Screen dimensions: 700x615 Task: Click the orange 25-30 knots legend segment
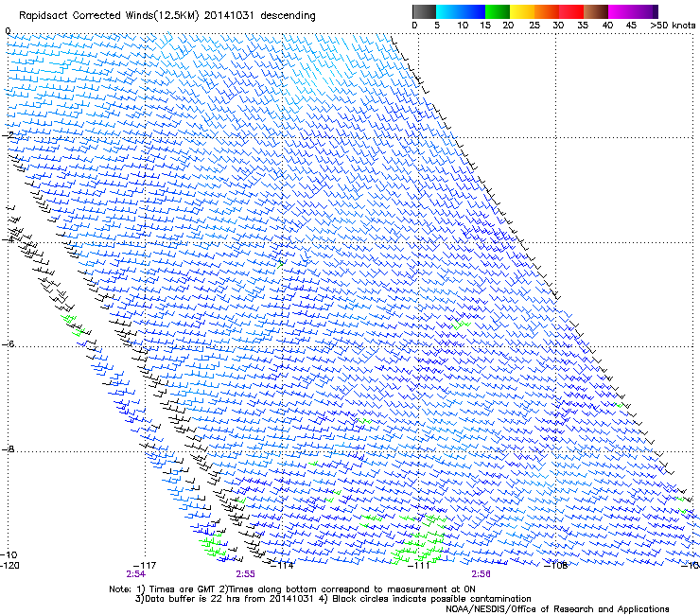click(547, 11)
